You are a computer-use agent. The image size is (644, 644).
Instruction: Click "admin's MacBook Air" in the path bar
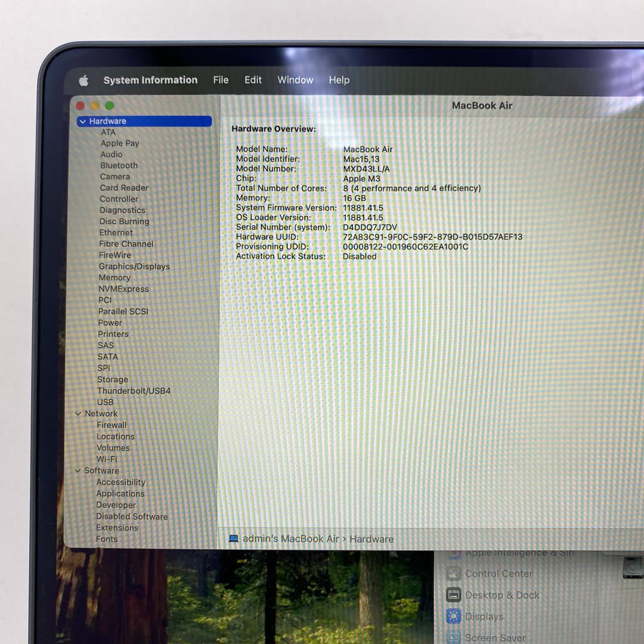pyautogui.click(x=291, y=539)
